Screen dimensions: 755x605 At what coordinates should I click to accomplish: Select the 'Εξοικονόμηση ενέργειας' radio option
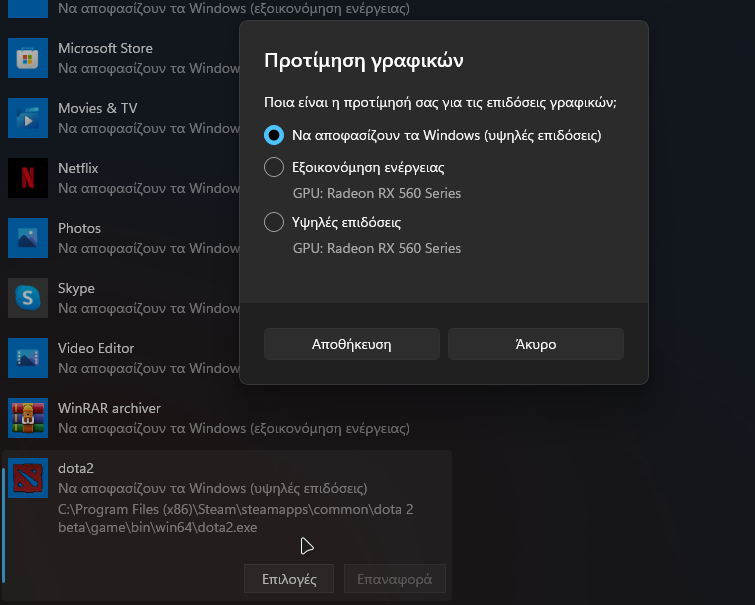click(274, 167)
